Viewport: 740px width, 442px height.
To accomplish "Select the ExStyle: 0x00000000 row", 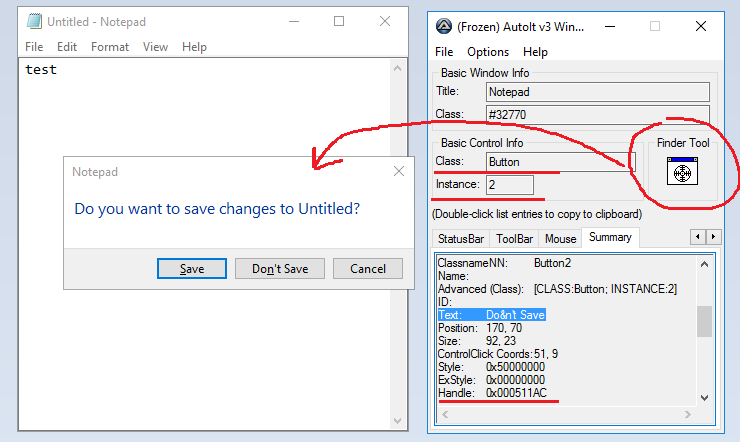I will click(x=491, y=380).
